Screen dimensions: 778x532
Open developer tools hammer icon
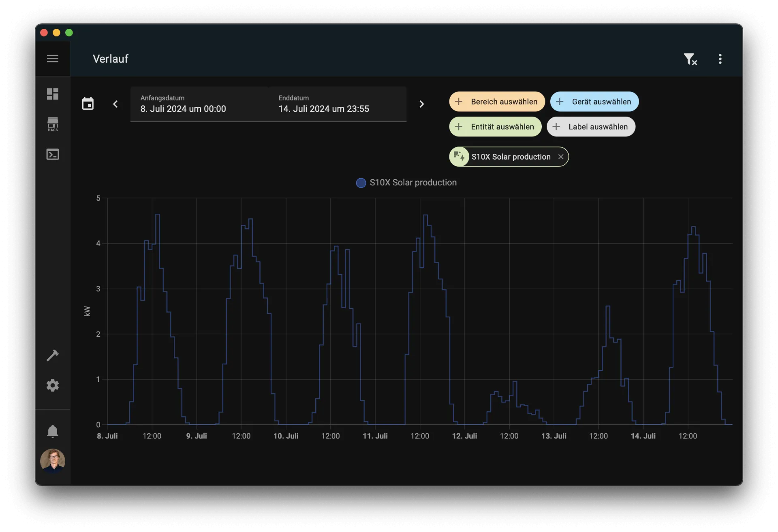click(x=53, y=355)
